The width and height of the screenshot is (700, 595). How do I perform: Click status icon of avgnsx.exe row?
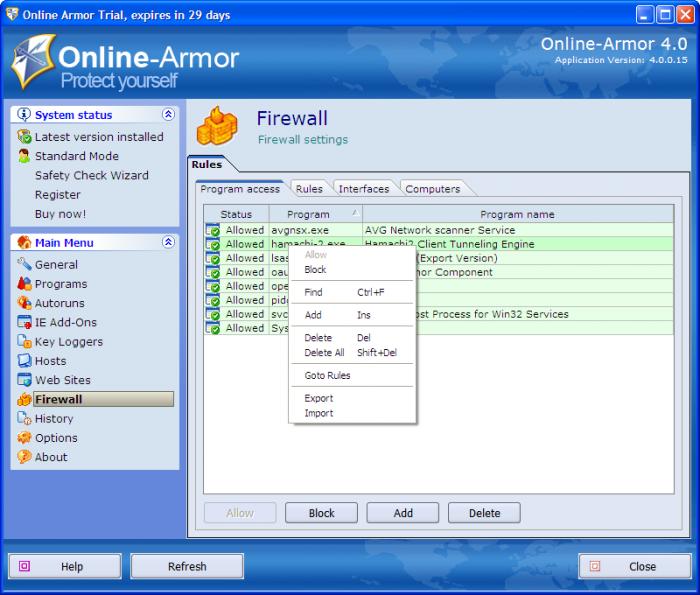(212, 230)
